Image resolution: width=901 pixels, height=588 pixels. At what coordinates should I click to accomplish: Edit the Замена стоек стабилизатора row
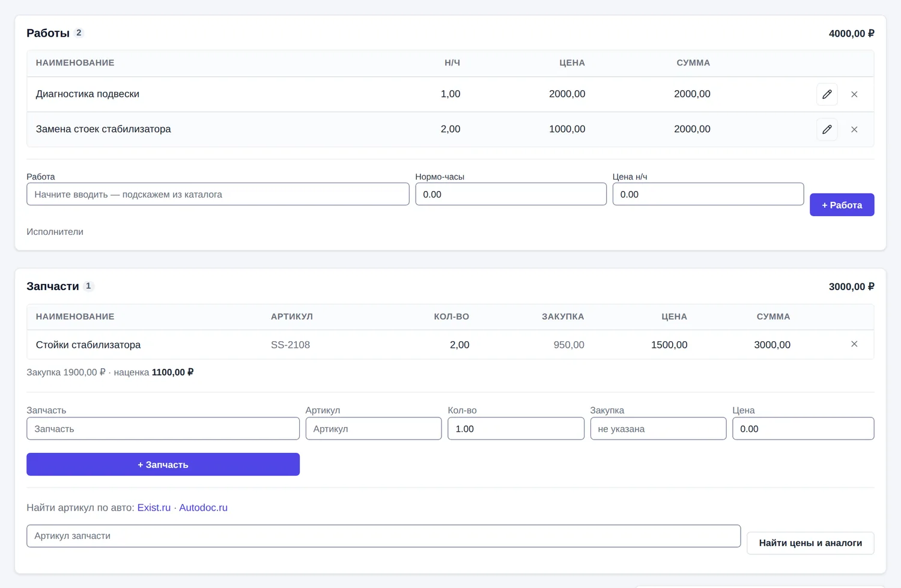pyautogui.click(x=827, y=129)
